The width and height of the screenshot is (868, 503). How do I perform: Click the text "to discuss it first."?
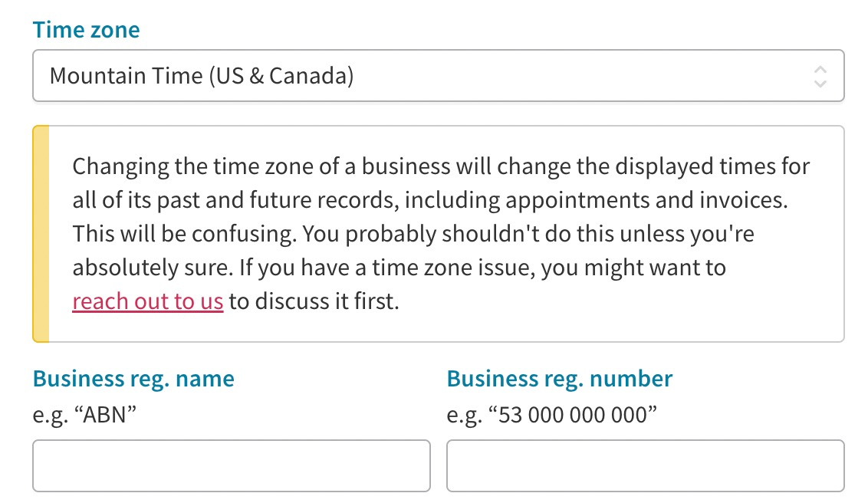[x=314, y=301]
